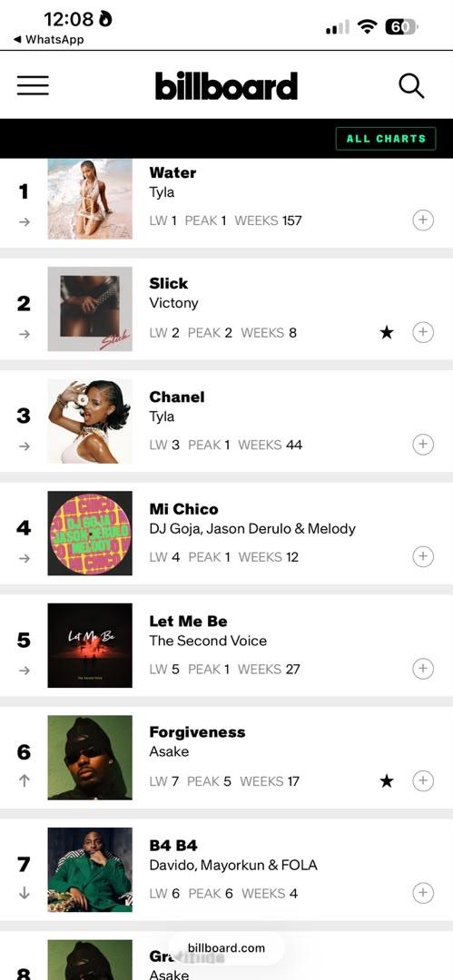The height and width of the screenshot is (980, 453).
Task: Click plus icon beside Forgiveness
Action: 423,780
